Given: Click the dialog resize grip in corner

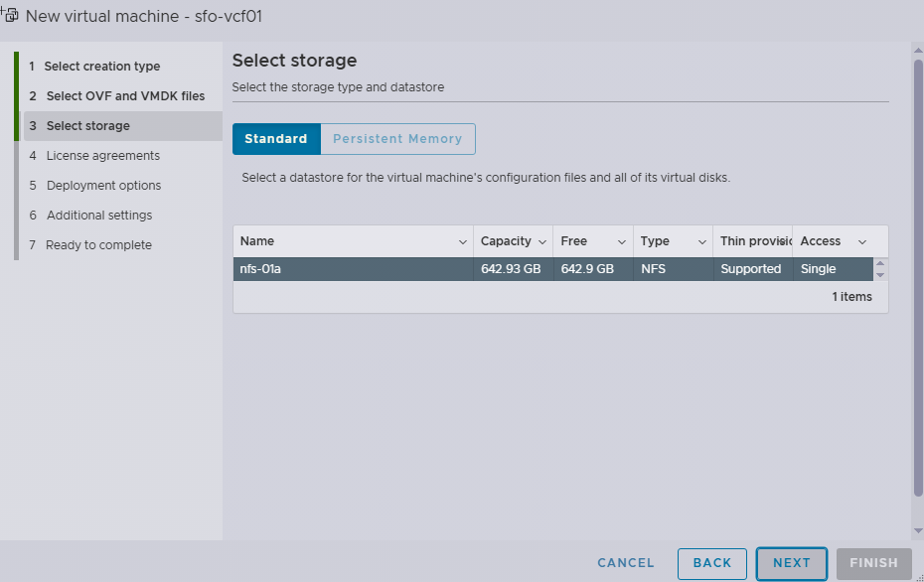Looking at the screenshot, I should [x=916, y=574].
